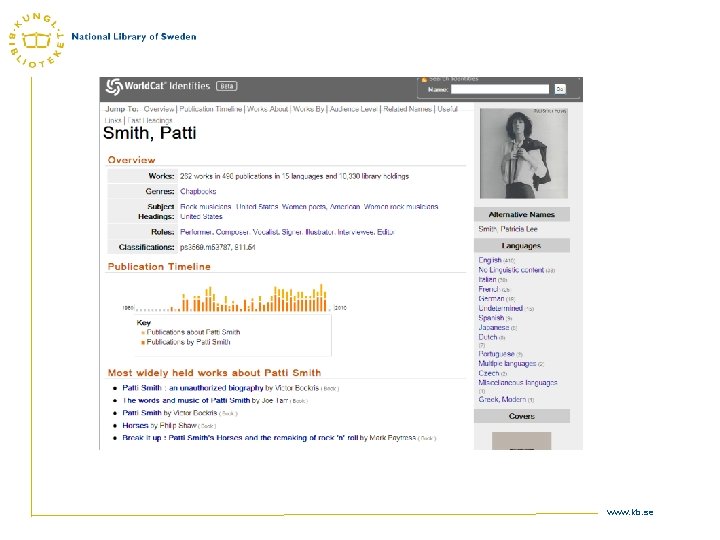Viewport: 720px width, 540px height.
Task: Select French in Languages list
Action: pos(489,289)
